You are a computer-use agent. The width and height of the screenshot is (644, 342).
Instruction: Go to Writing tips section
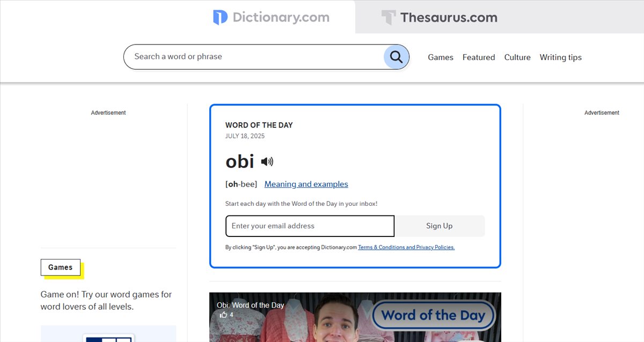click(x=560, y=57)
